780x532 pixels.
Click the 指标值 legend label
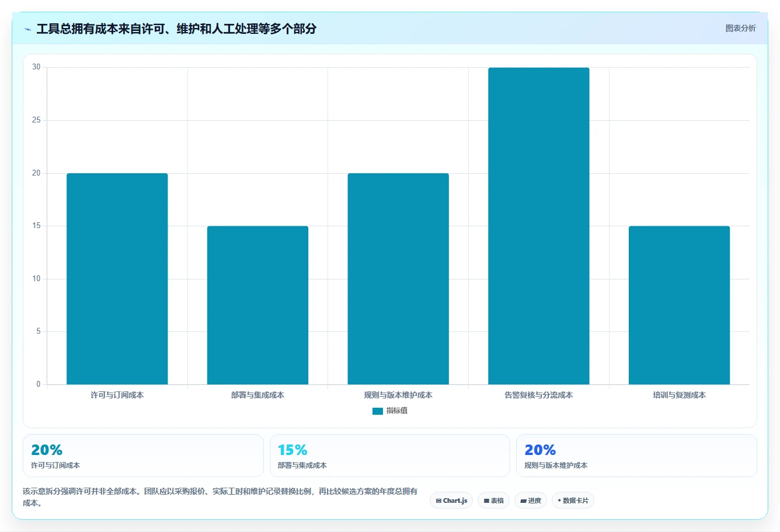(x=397, y=411)
